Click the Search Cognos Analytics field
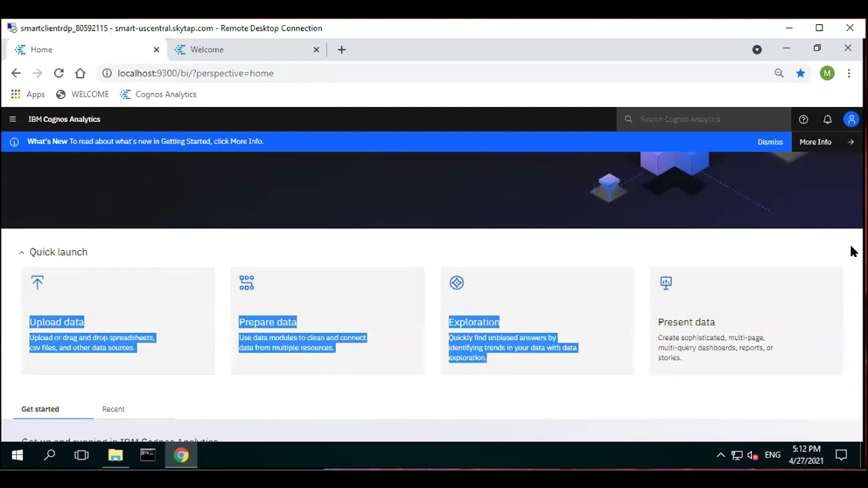 (704, 119)
